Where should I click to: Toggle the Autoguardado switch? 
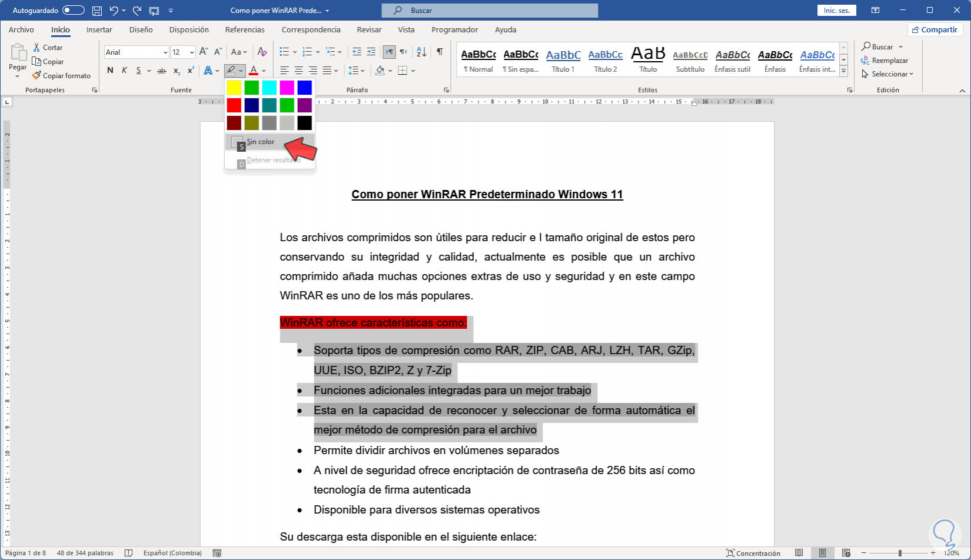coord(74,11)
